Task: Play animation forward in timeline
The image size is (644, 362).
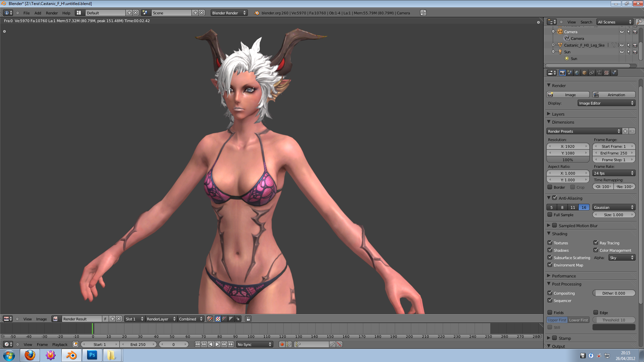Action: [x=217, y=344]
